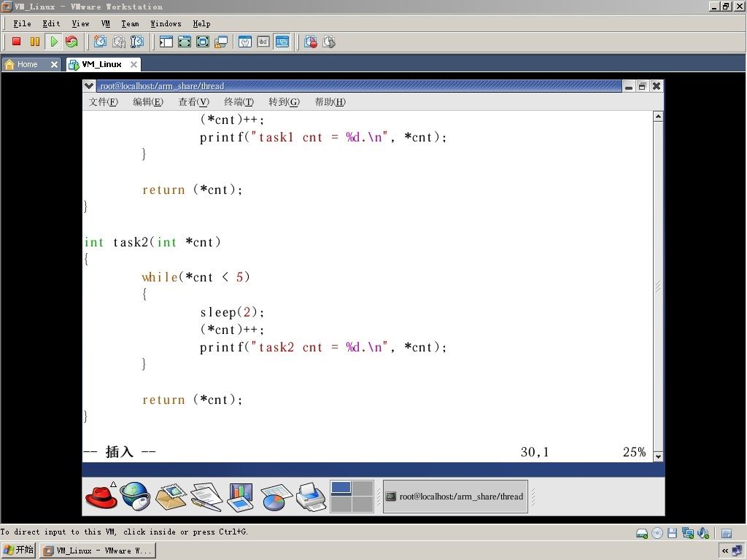
Task: Click the terminal scrollbar up arrow
Action: pyautogui.click(x=658, y=116)
